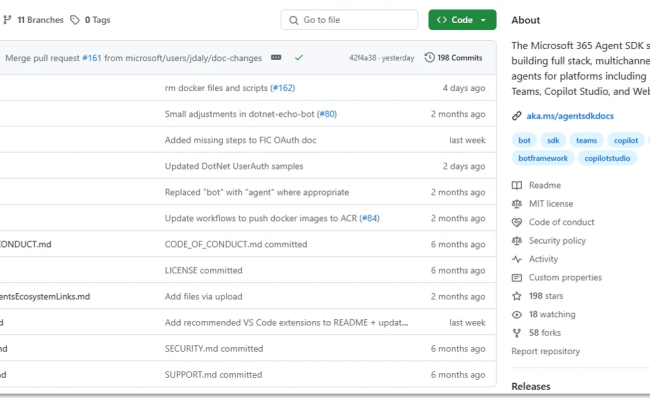The image size is (650, 400).
Task: Select the 'botframework' topic tag
Action: (543, 158)
